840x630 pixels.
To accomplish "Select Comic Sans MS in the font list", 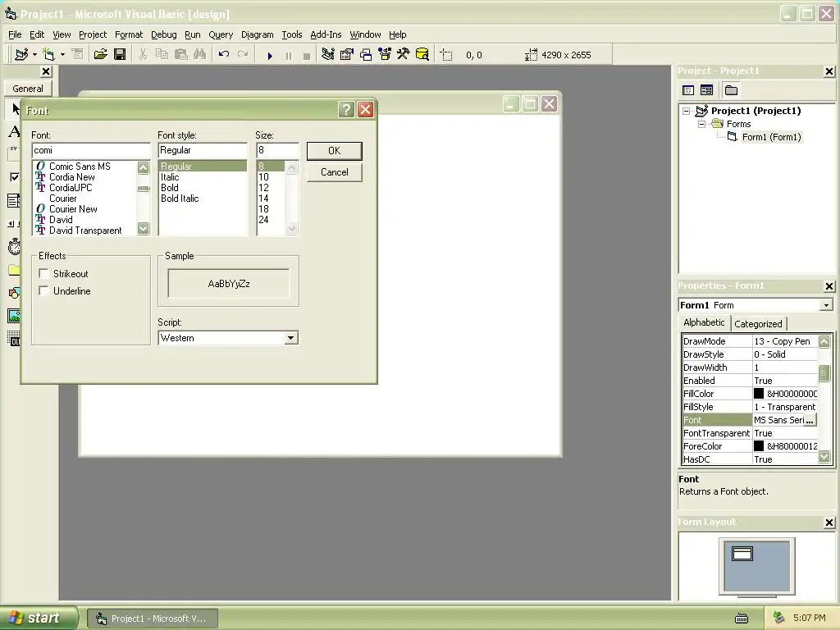I will [x=80, y=167].
